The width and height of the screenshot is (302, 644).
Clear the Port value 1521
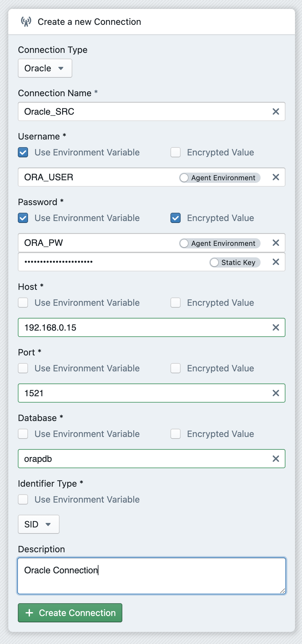276,393
